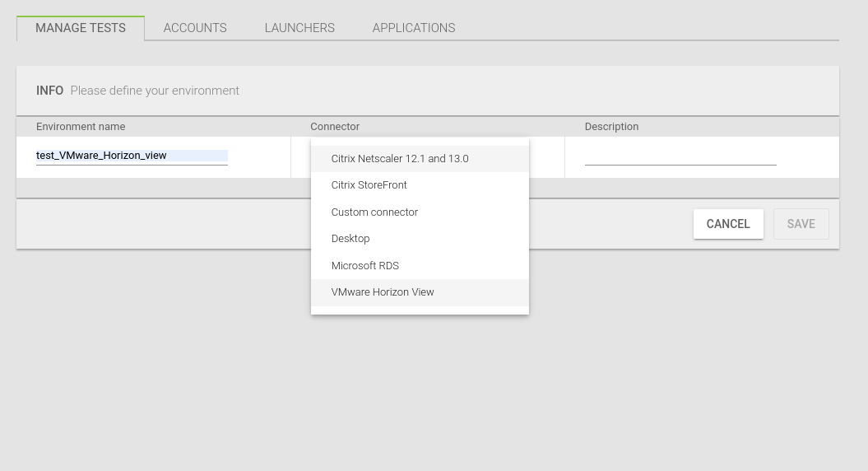The image size is (868, 471).
Task: Click into the Description input field
Action: point(680,156)
